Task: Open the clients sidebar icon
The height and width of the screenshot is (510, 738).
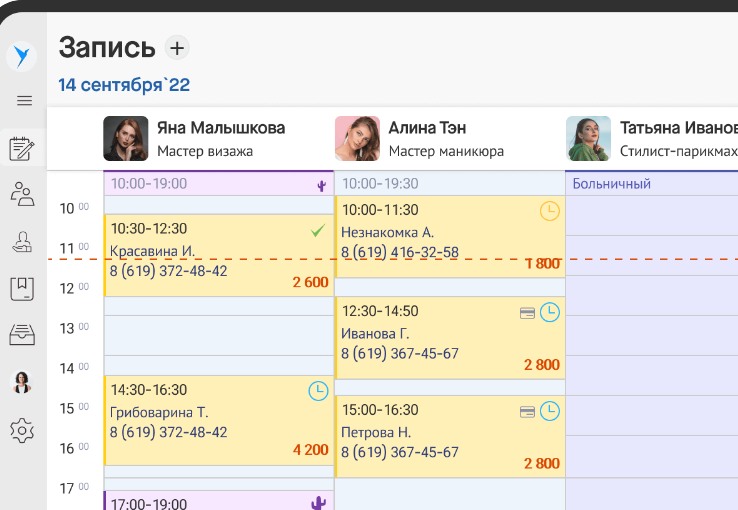Action: (x=22, y=194)
